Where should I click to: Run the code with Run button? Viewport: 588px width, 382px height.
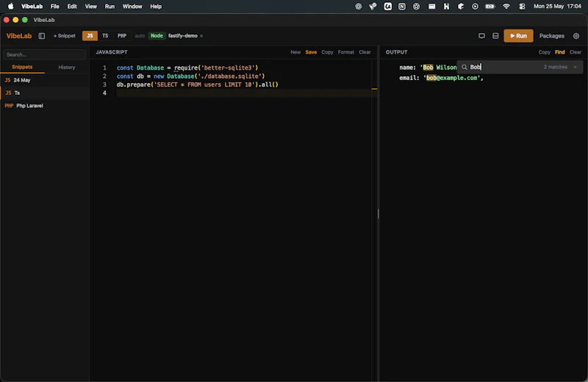tap(518, 36)
